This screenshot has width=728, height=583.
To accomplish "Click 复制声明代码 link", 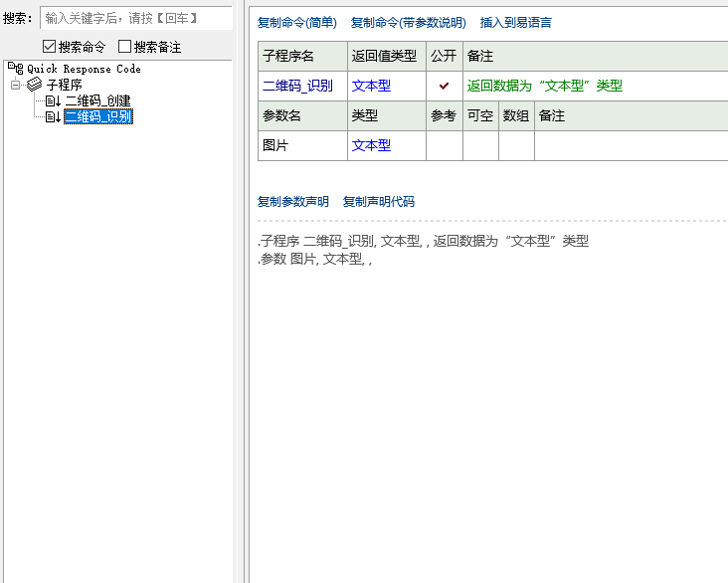I will click(378, 202).
